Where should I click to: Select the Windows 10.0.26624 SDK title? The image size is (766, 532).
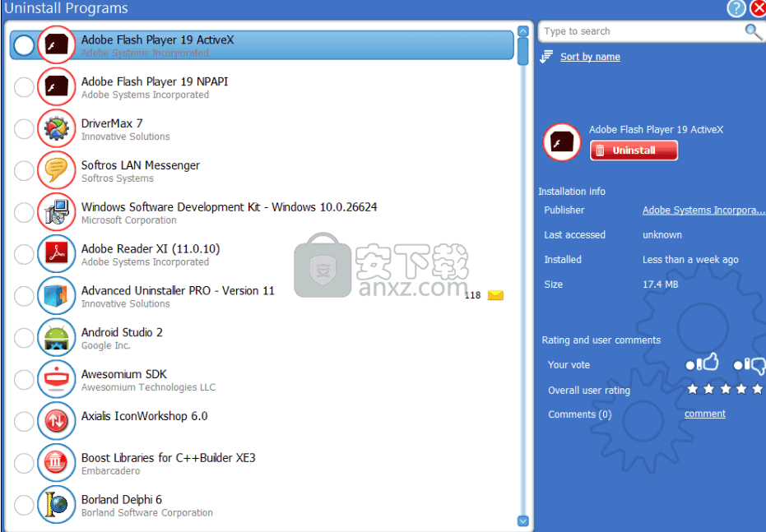(x=229, y=207)
